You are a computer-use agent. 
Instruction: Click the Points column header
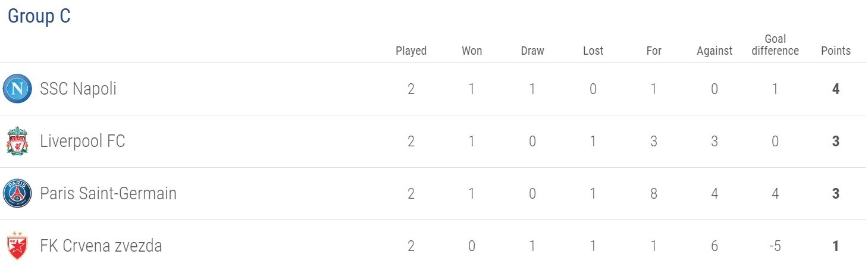tap(836, 51)
